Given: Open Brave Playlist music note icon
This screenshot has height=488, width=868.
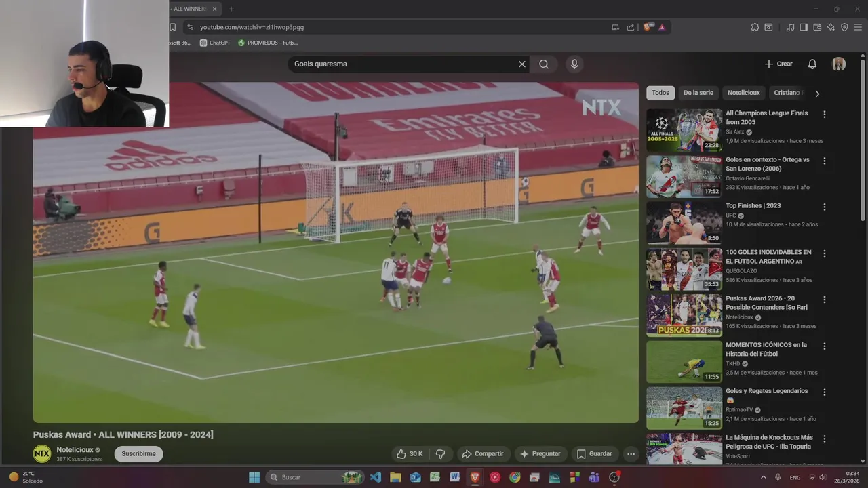Looking at the screenshot, I should [790, 27].
